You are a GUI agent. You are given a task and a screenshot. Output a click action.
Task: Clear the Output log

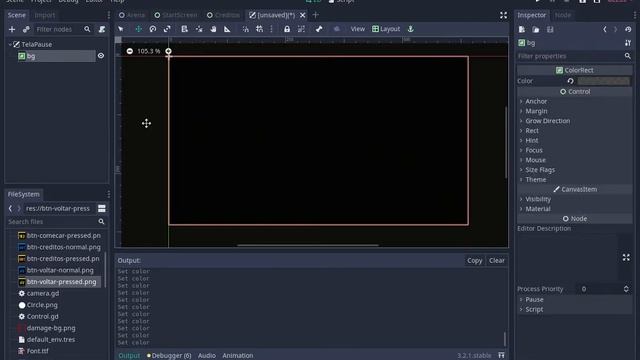coord(497,260)
